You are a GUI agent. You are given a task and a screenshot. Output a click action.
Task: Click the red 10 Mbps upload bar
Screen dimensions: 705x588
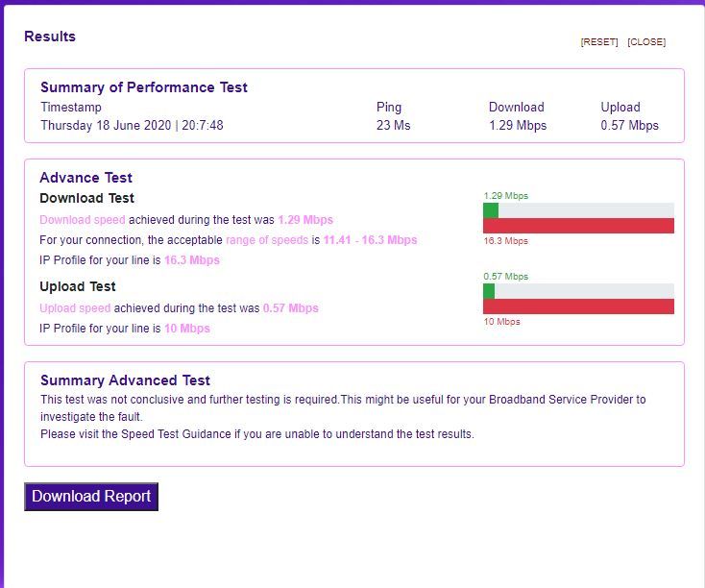coord(578,306)
